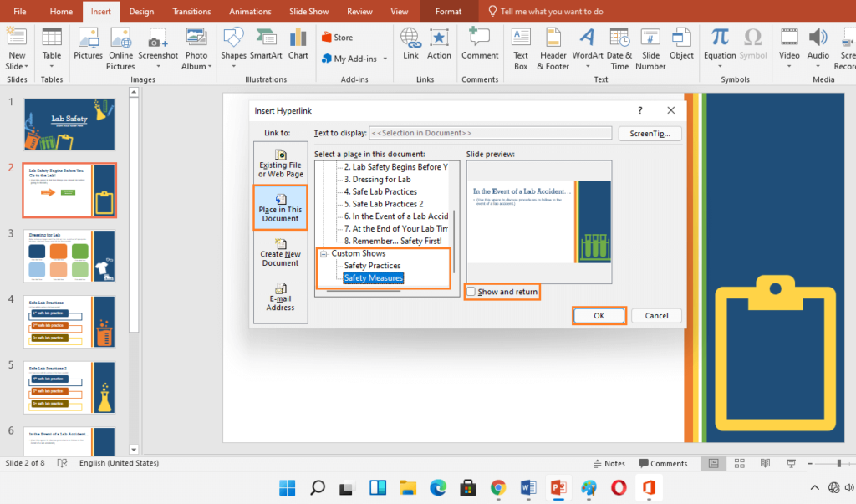
Task: Select Create New Document link type
Action: (281, 252)
